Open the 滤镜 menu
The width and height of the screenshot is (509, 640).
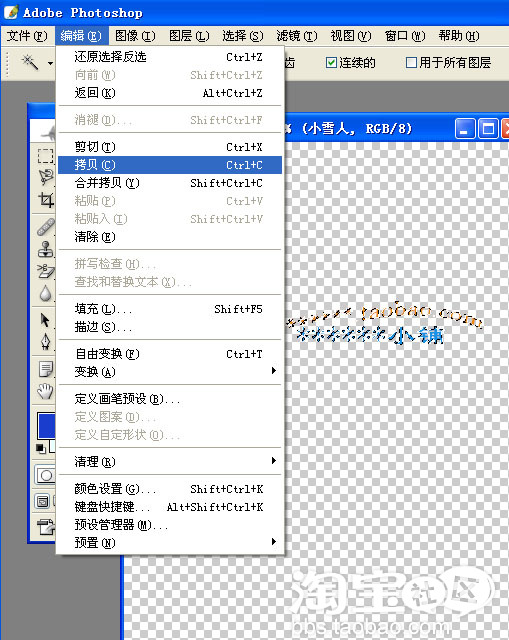[x=296, y=36]
